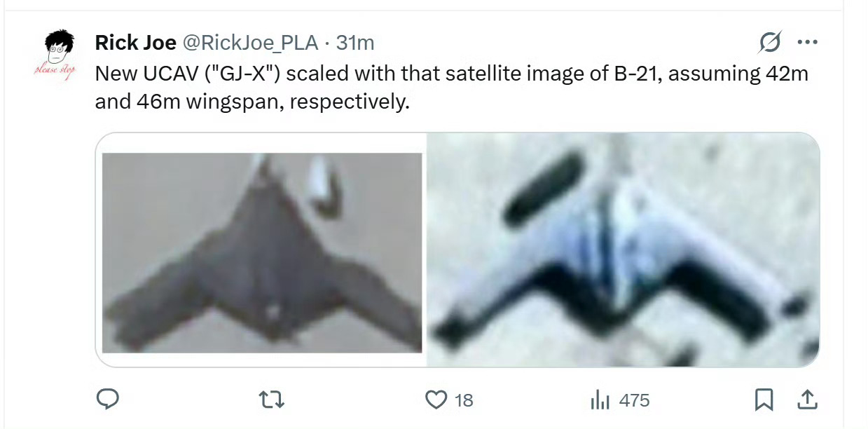
Task: Open the right B-21 satellite image
Action: pos(624,250)
